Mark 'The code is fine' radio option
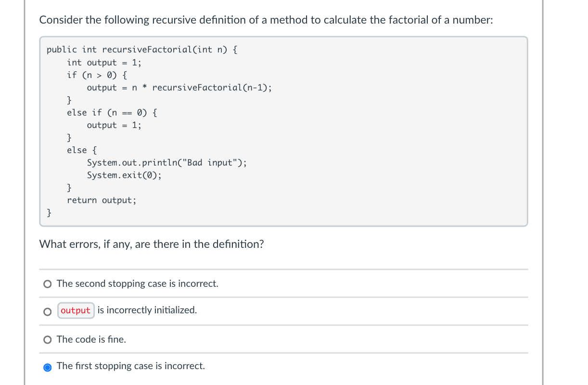 click(47, 340)
